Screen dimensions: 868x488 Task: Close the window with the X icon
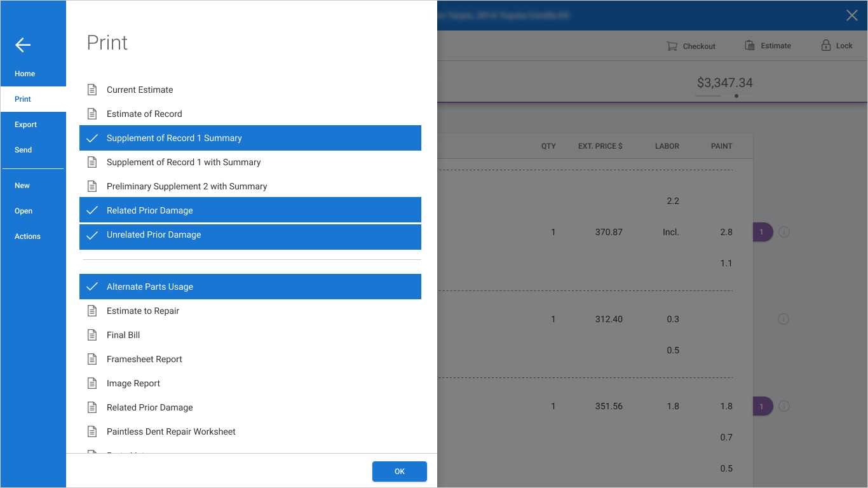tap(852, 15)
